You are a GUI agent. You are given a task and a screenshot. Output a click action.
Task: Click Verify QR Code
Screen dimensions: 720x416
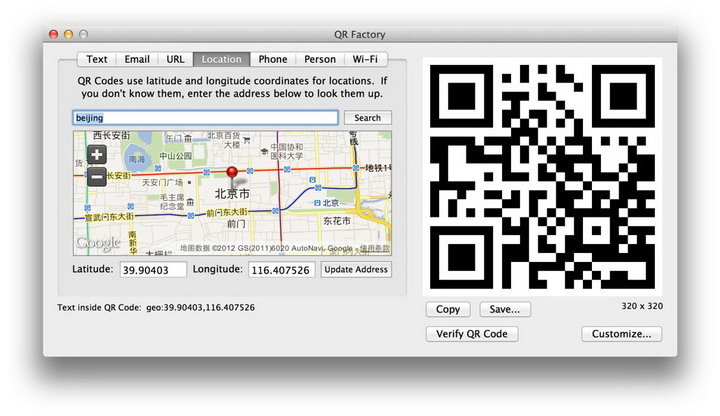point(472,334)
